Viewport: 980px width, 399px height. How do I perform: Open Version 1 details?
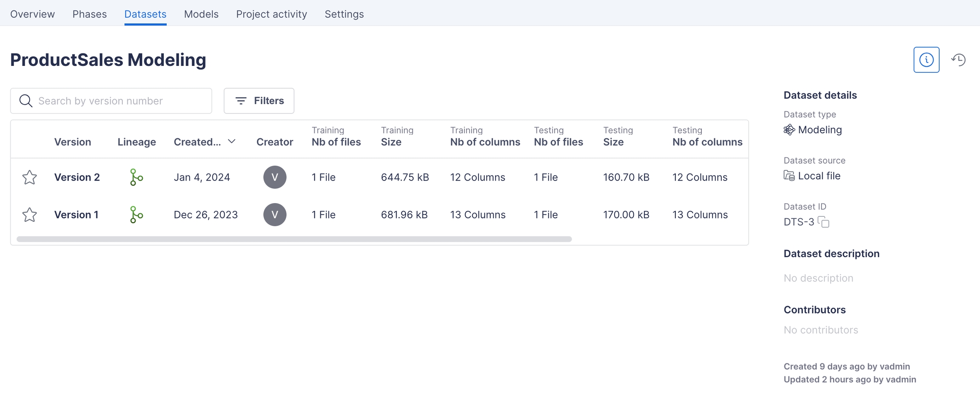[76, 215]
